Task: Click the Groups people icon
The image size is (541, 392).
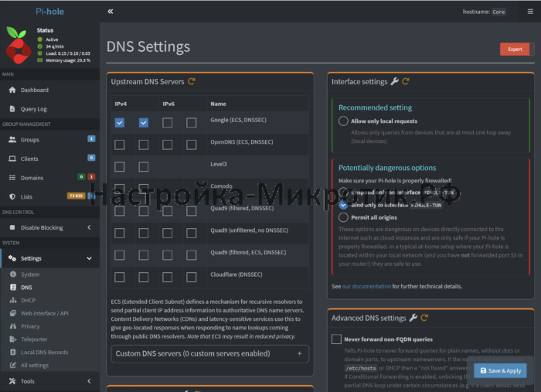Action: coord(12,139)
